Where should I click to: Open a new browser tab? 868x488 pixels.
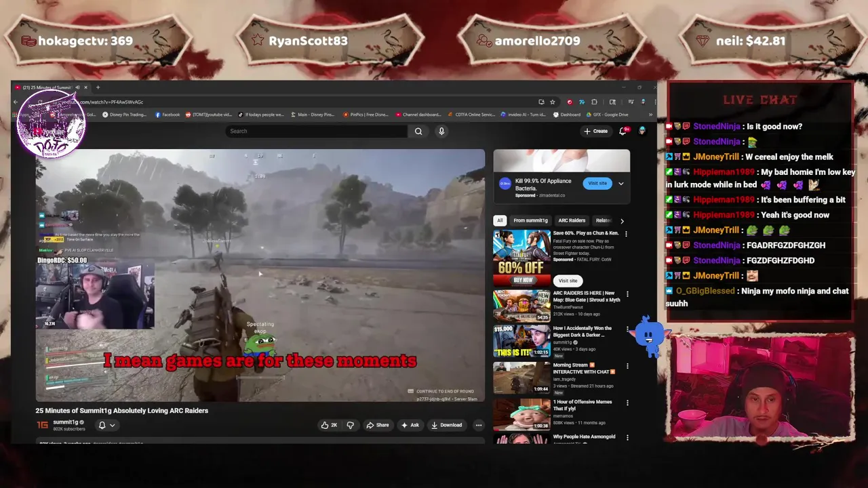(x=98, y=87)
